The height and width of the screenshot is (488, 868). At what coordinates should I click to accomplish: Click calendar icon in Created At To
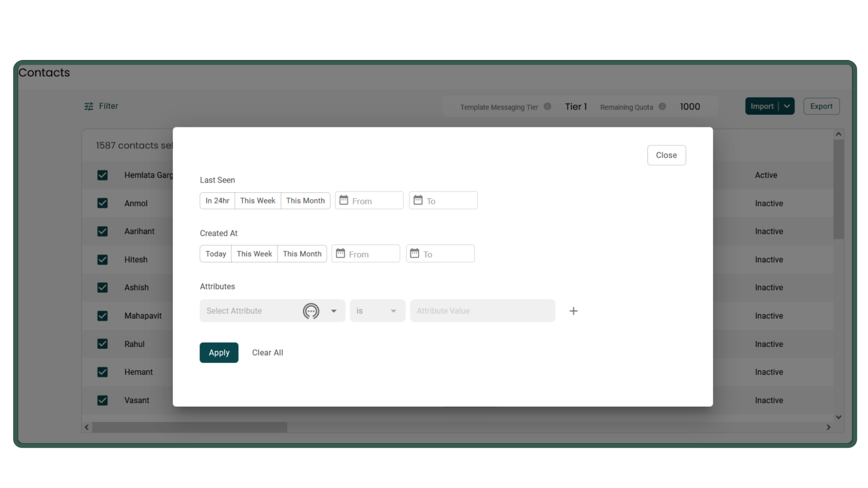(x=414, y=253)
